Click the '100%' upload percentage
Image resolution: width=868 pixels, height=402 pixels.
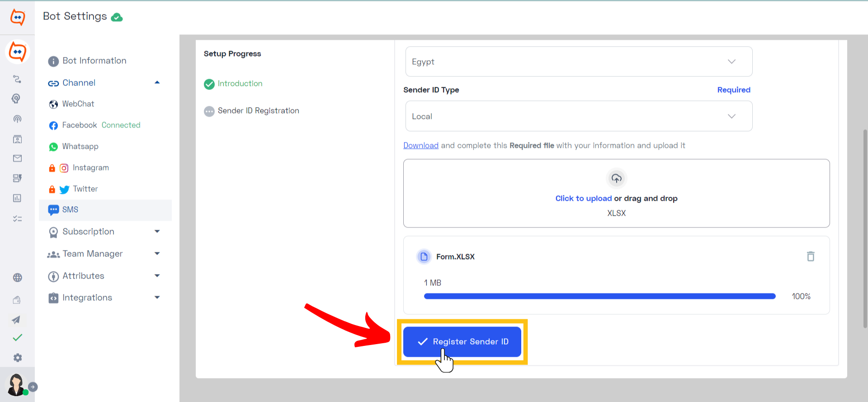pyautogui.click(x=801, y=297)
